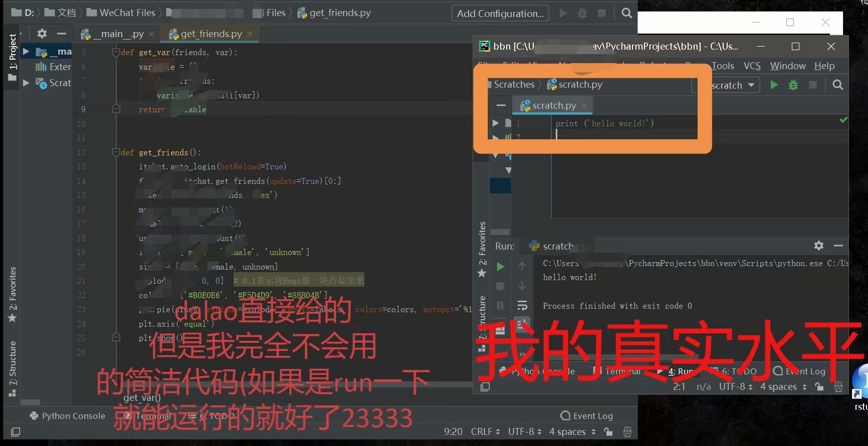868x446 pixels.
Task: Click the 2:1 cursor position in bbn
Action: click(x=679, y=386)
